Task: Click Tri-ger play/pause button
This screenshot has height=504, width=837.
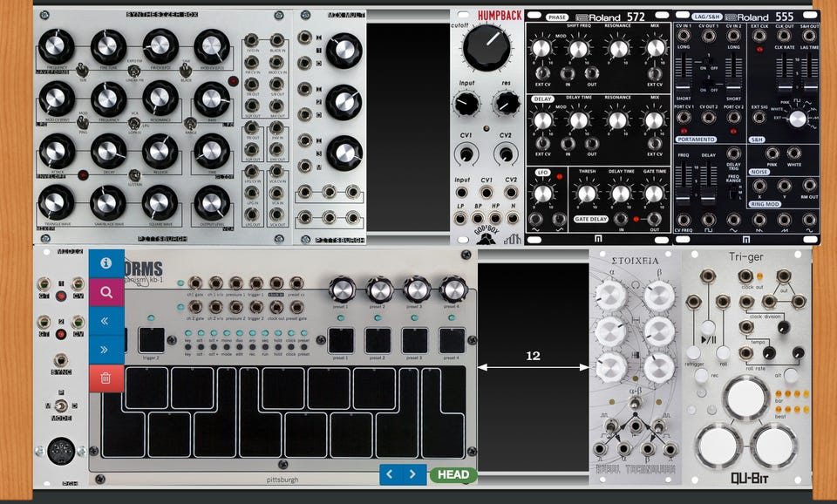Action: point(708,327)
